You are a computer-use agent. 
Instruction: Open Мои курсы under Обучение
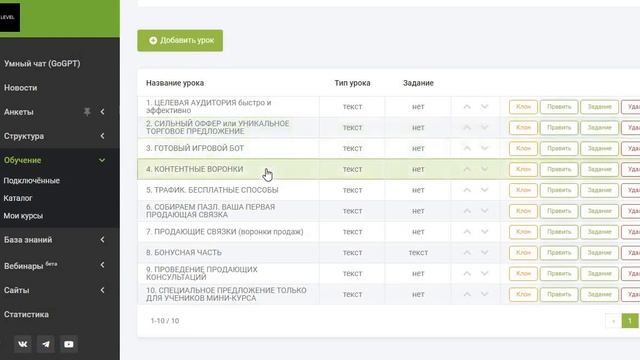point(23,216)
